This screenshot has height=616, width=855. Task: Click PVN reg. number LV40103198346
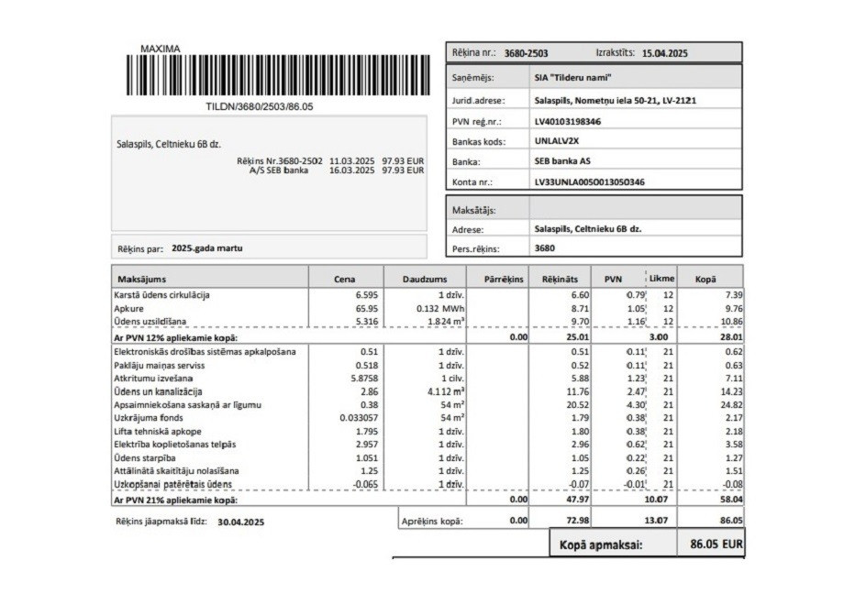(568, 121)
